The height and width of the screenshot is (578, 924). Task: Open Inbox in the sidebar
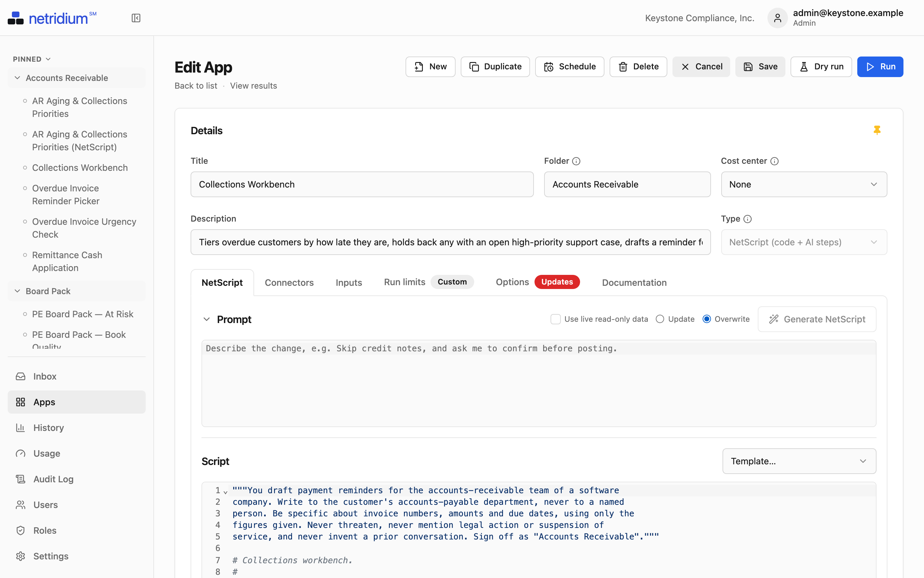click(76, 376)
